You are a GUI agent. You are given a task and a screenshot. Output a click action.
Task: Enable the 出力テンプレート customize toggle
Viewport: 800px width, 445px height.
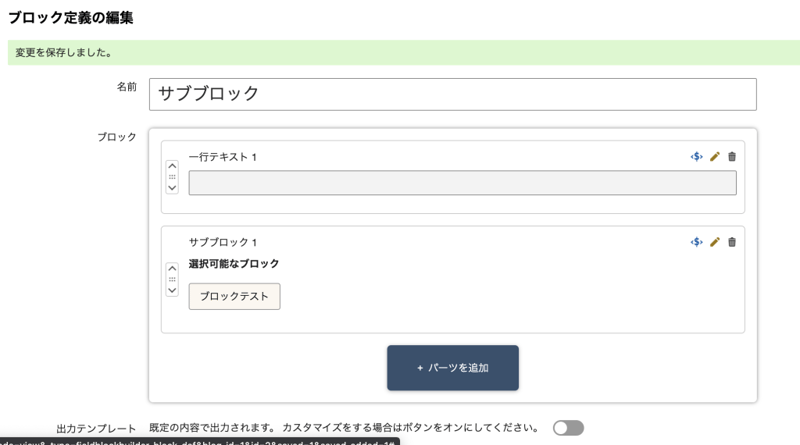tap(568, 428)
